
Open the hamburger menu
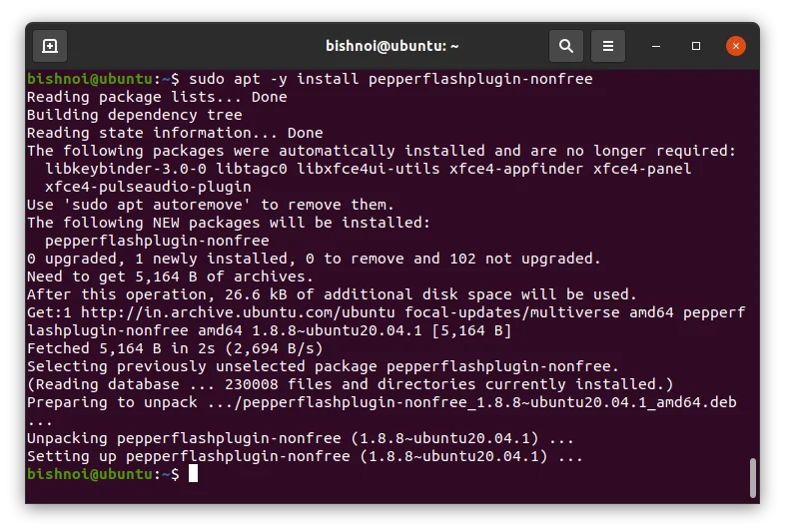point(608,46)
